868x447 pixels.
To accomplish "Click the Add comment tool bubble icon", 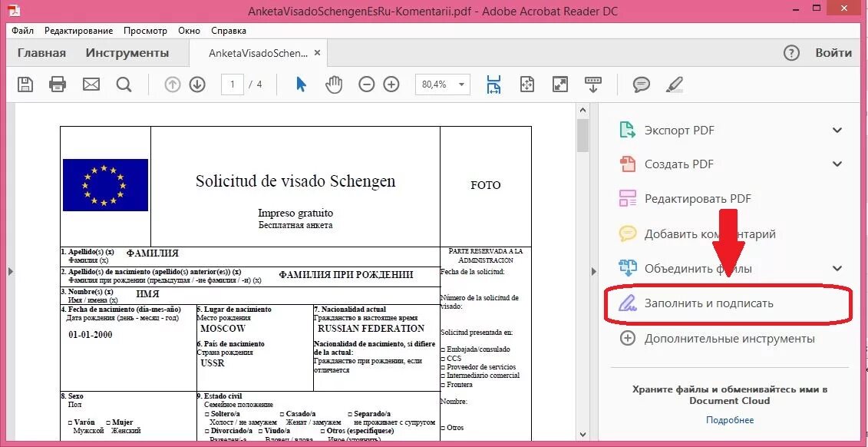I will point(627,233).
